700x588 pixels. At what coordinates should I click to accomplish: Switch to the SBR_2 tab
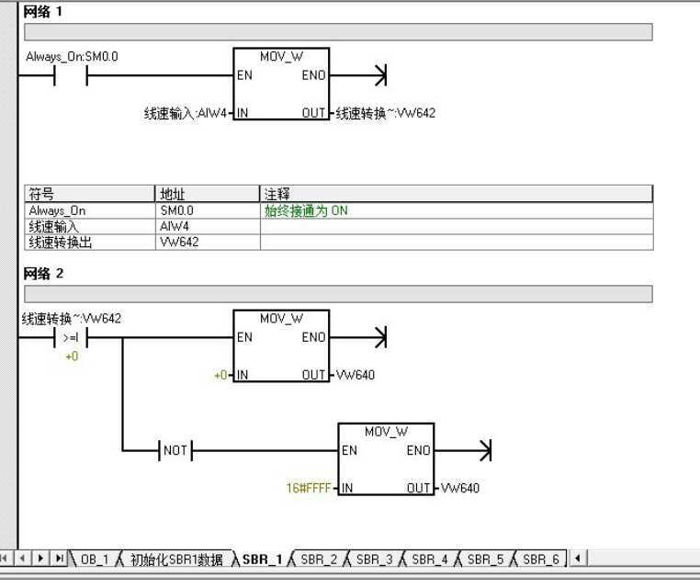pyautogui.click(x=319, y=559)
